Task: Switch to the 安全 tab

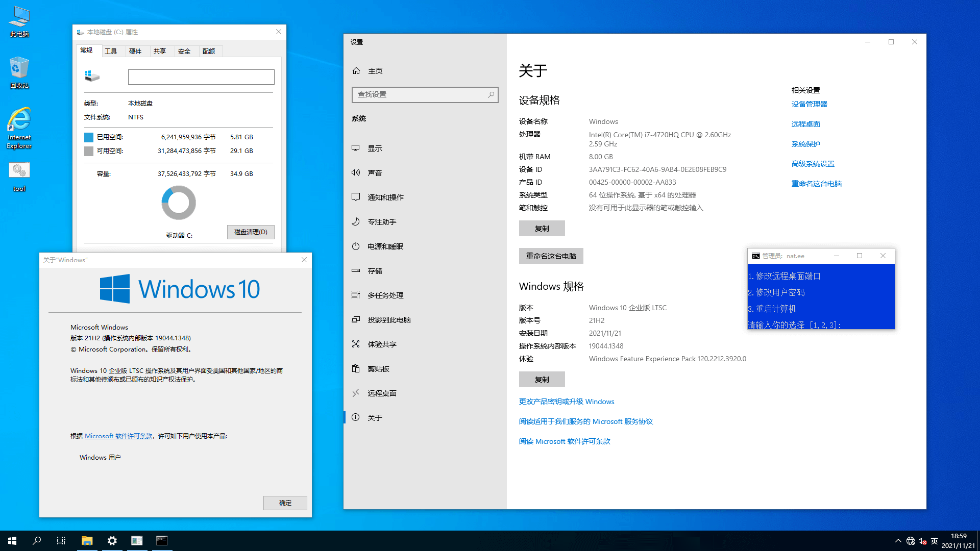Action: 184,51
